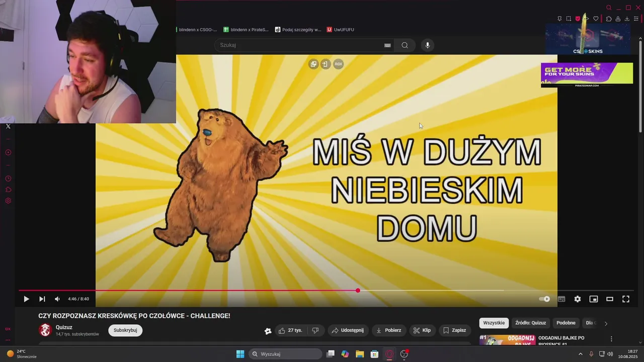The width and height of the screenshot is (644, 362).
Task: Open X (Twitter) in the sidebar
Action: point(8,126)
